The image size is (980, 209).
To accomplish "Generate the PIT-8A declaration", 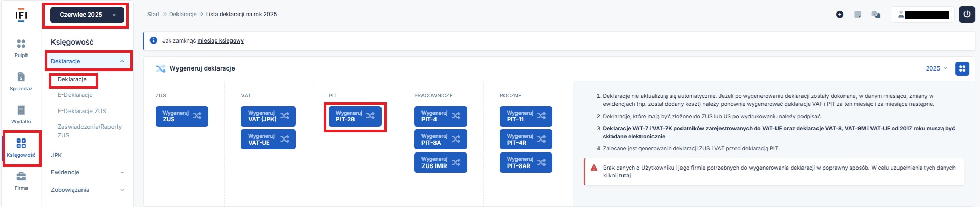I will tap(441, 139).
